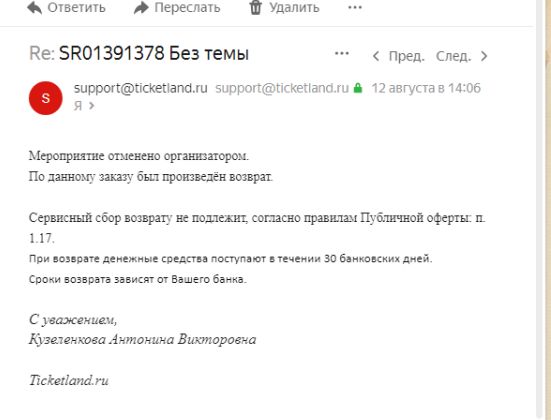Viewport: 551px width, 420px height.
Task: Click the Удалить delete button
Action: [x=284, y=7]
